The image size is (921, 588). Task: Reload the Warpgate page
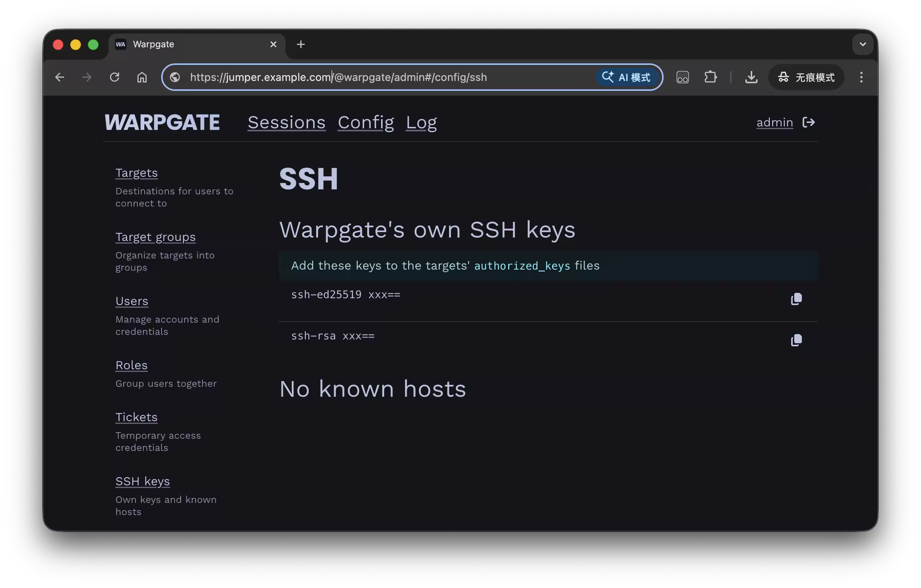pyautogui.click(x=114, y=77)
